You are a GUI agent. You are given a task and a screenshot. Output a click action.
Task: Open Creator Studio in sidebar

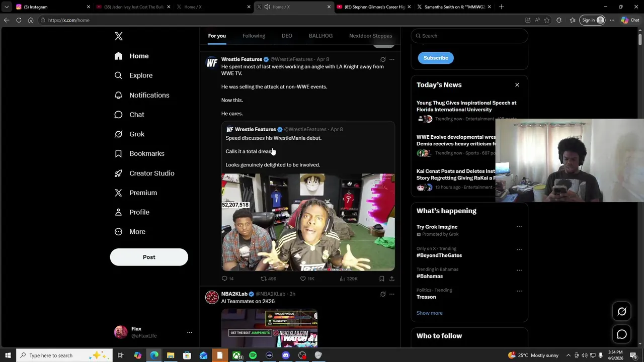145,173
